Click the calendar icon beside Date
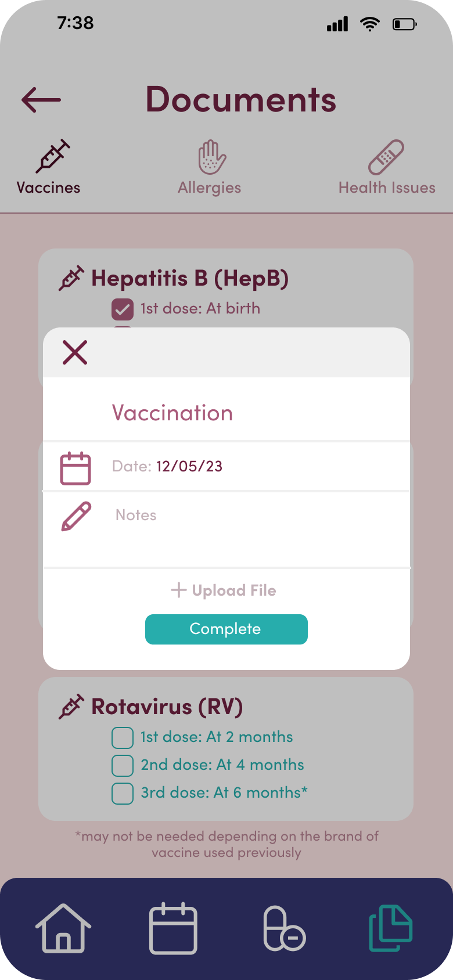This screenshot has height=980, width=453. pyautogui.click(x=75, y=468)
